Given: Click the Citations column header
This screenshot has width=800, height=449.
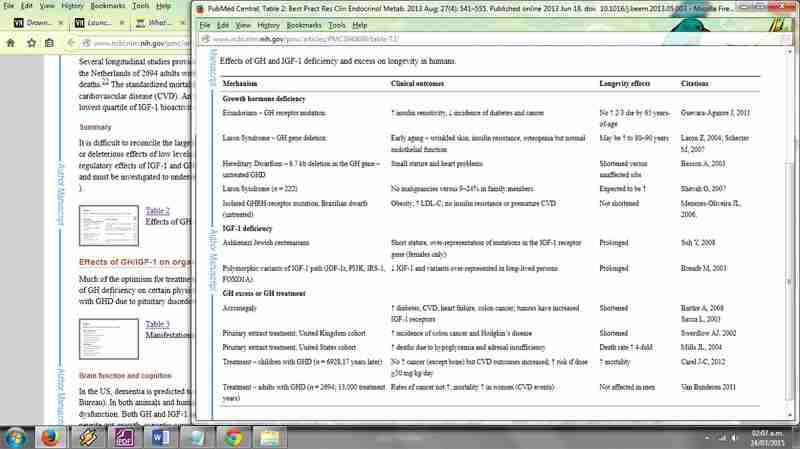Looking at the screenshot, I should [694, 83].
